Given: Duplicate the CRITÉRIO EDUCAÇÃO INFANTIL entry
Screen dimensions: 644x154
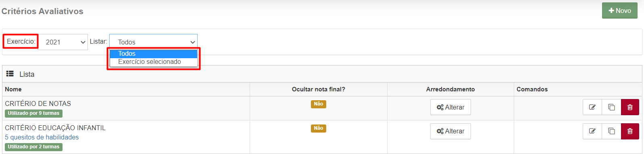Looking at the screenshot, I should click(611, 131).
